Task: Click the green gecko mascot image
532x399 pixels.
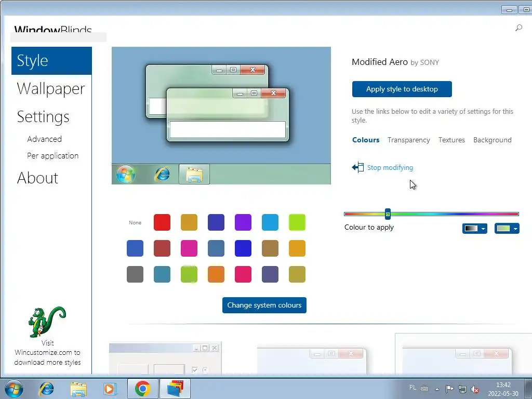Action: (x=47, y=322)
